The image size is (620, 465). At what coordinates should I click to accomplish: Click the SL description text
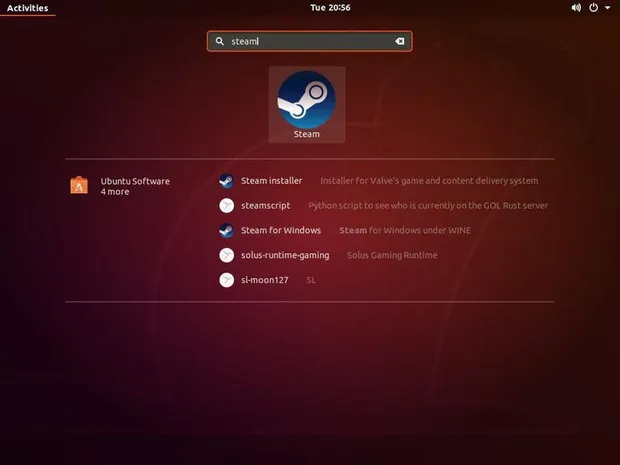tap(311, 280)
